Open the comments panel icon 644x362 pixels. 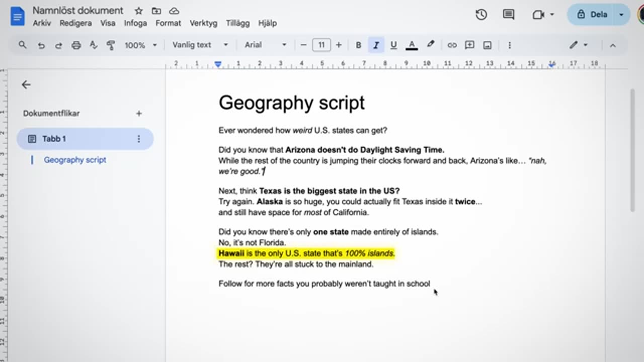coord(509,15)
